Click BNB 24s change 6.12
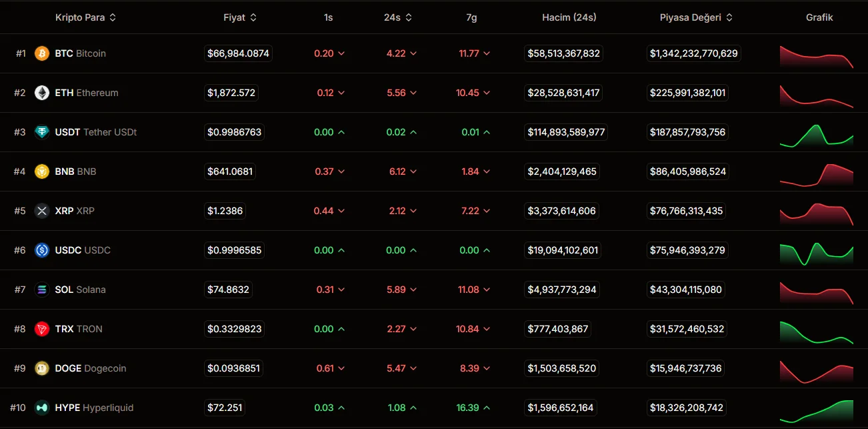This screenshot has height=429, width=868. pos(403,171)
